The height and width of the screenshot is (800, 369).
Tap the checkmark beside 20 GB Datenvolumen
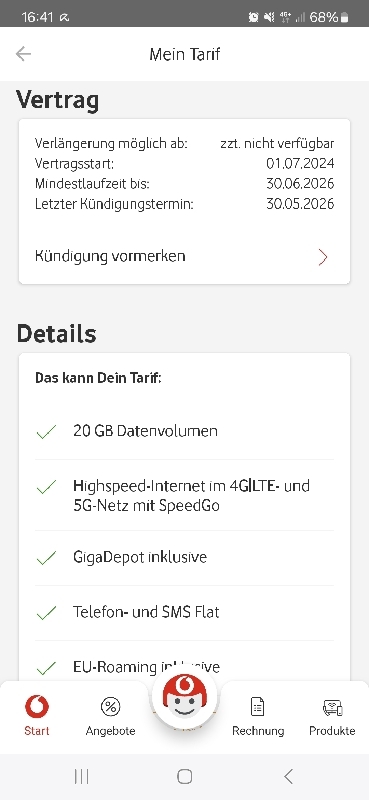click(x=46, y=433)
